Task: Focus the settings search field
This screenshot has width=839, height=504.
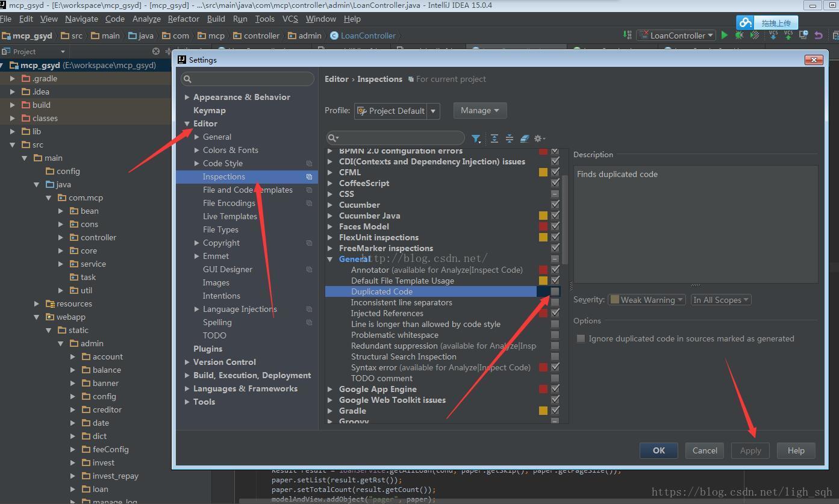Action: 248,79
